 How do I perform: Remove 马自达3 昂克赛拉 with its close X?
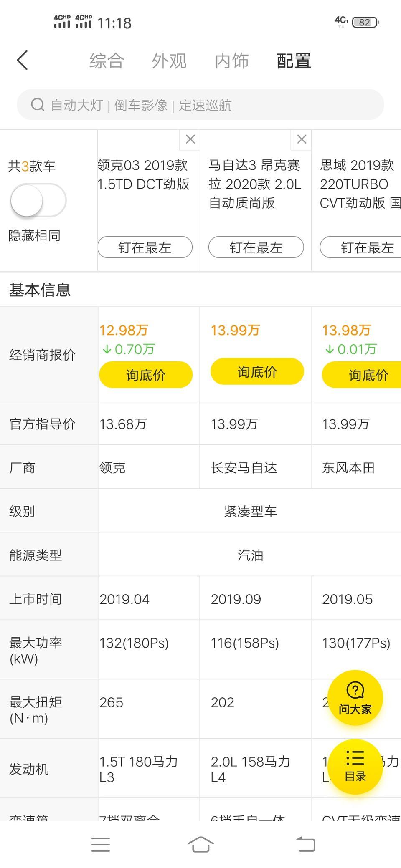click(302, 139)
